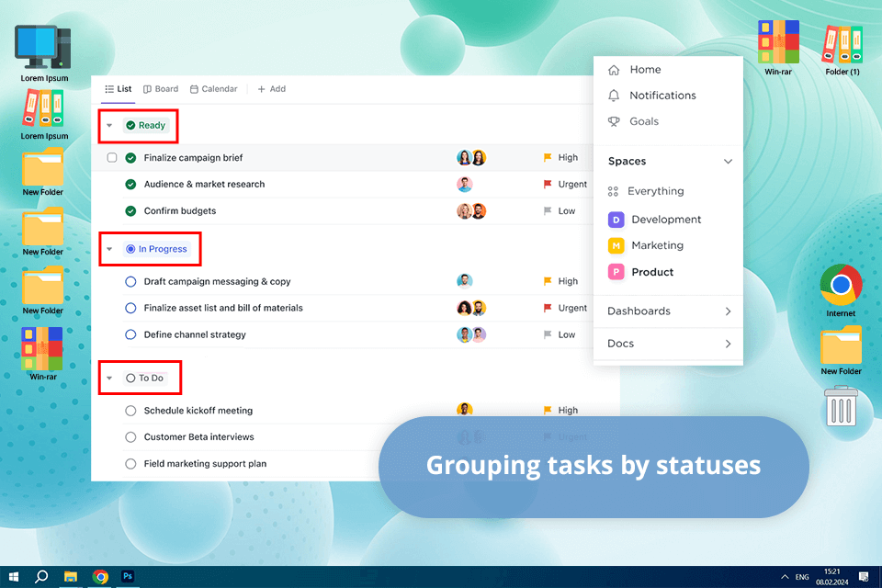Open Goals trophy icon
882x588 pixels.
coord(614,121)
